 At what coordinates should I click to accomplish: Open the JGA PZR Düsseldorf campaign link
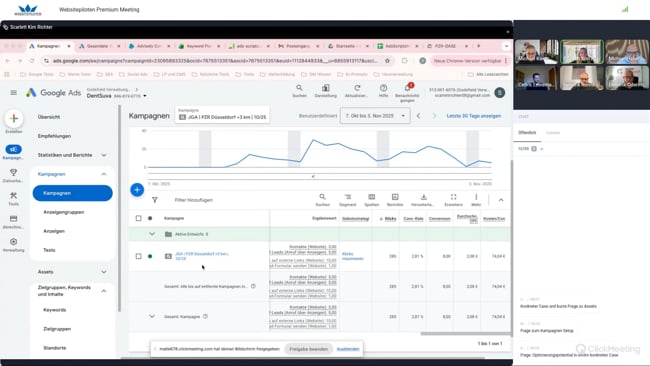202,256
